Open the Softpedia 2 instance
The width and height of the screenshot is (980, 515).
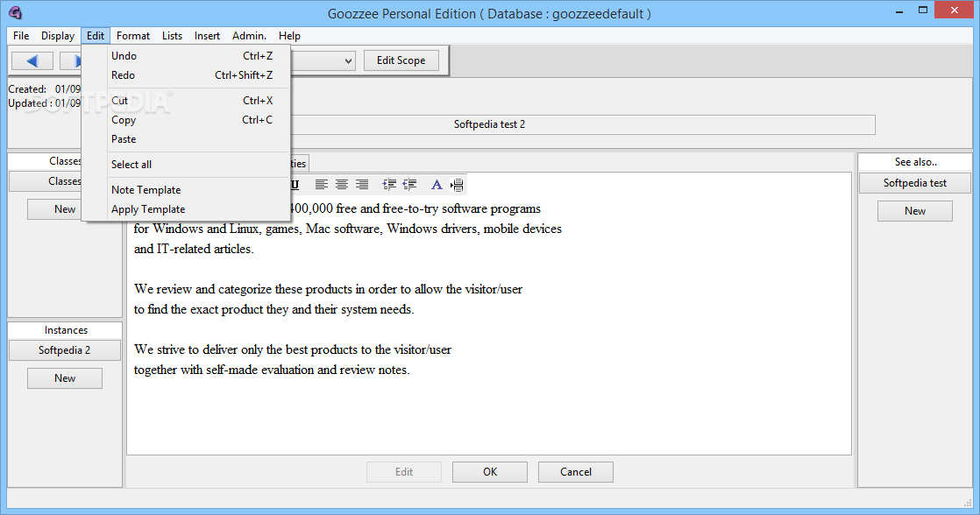point(64,350)
